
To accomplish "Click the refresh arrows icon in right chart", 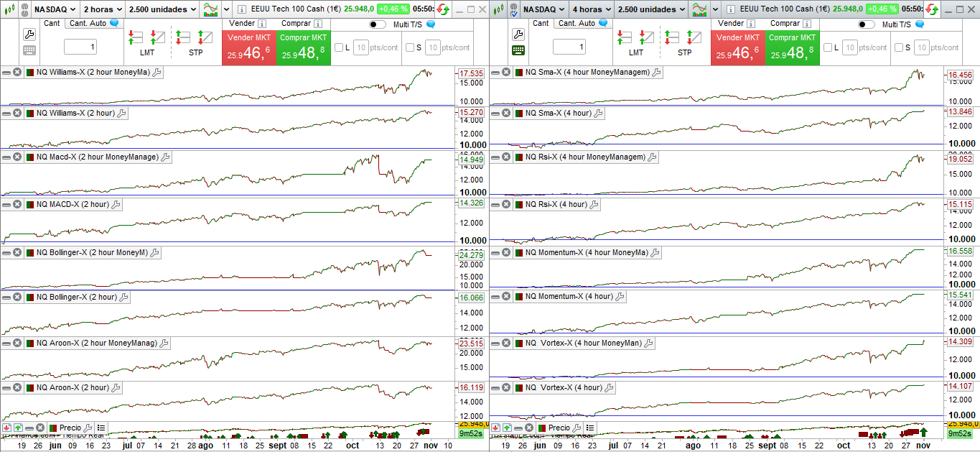I will coord(931,9).
